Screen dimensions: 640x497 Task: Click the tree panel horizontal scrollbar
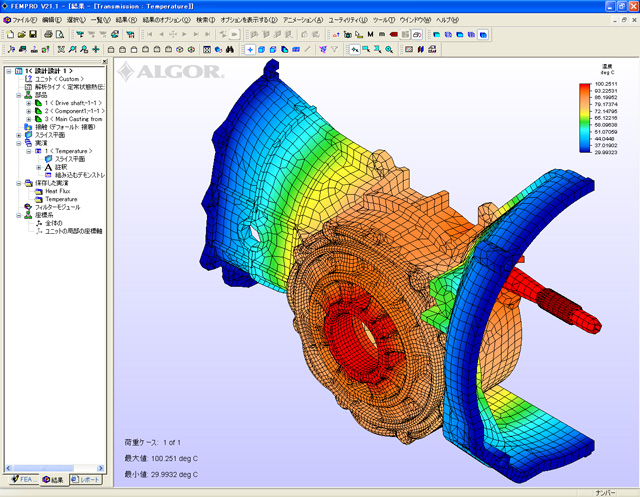(x=54, y=468)
